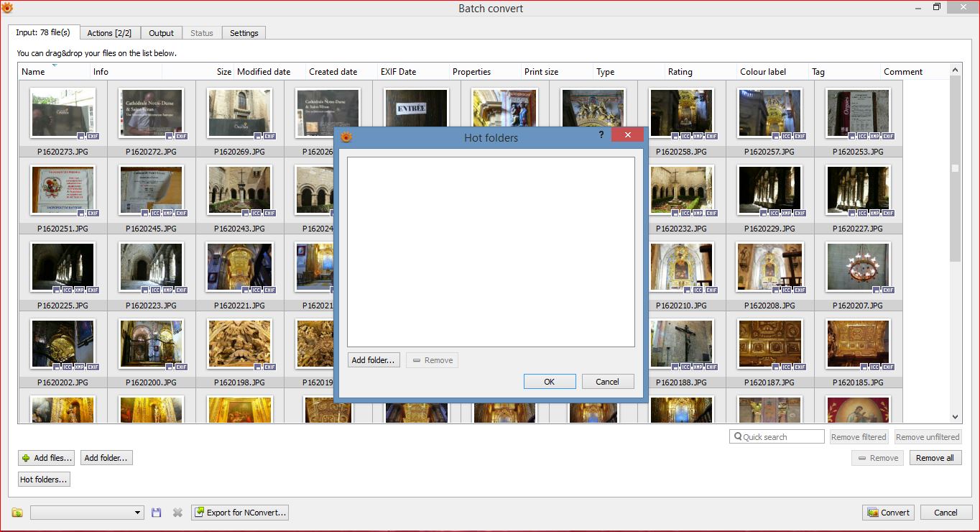Switch to the Actions [2/2] tab
Image resolution: width=980 pixels, height=532 pixels.
pos(109,33)
